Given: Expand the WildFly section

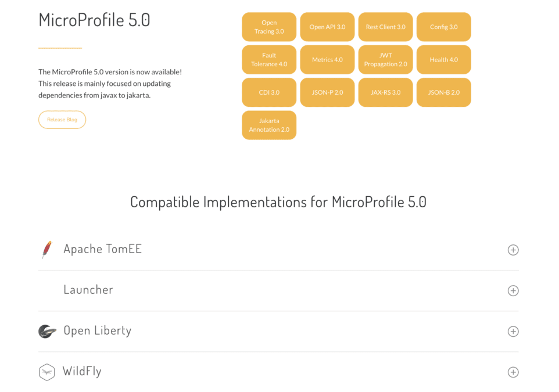Looking at the screenshot, I should (x=513, y=372).
